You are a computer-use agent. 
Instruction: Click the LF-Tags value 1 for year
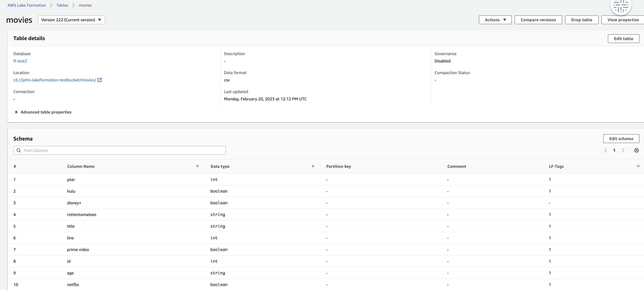[549, 180]
